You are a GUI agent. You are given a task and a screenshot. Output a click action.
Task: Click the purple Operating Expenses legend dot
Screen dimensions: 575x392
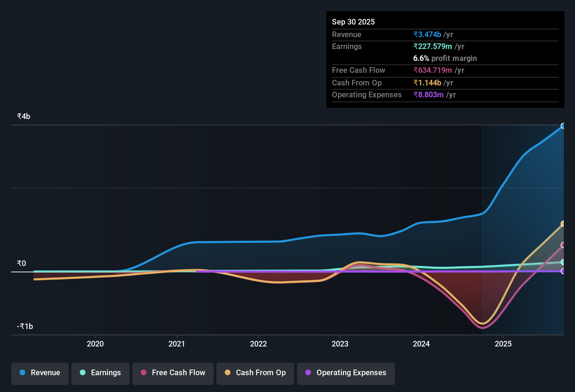click(308, 373)
